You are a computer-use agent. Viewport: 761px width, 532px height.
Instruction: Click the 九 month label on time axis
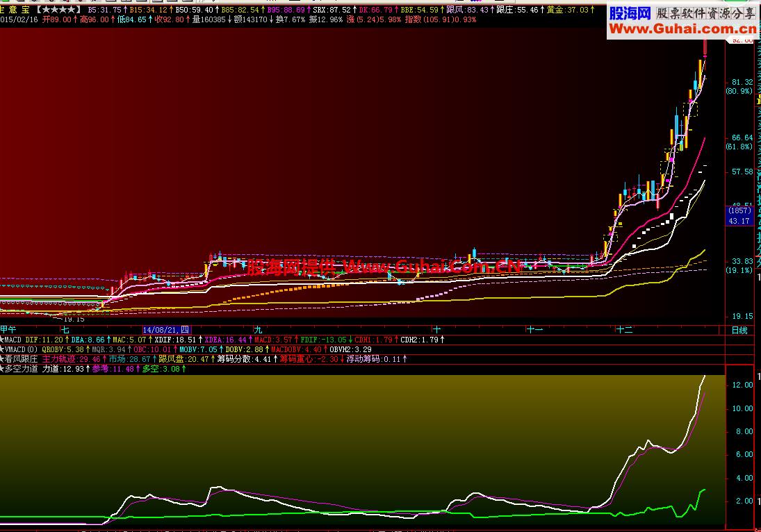tap(258, 330)
